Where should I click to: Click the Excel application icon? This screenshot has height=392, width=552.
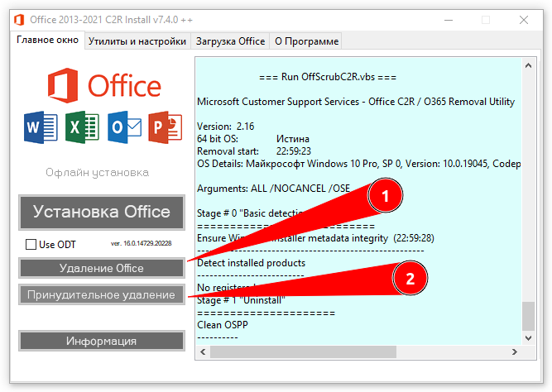[82, 127]
